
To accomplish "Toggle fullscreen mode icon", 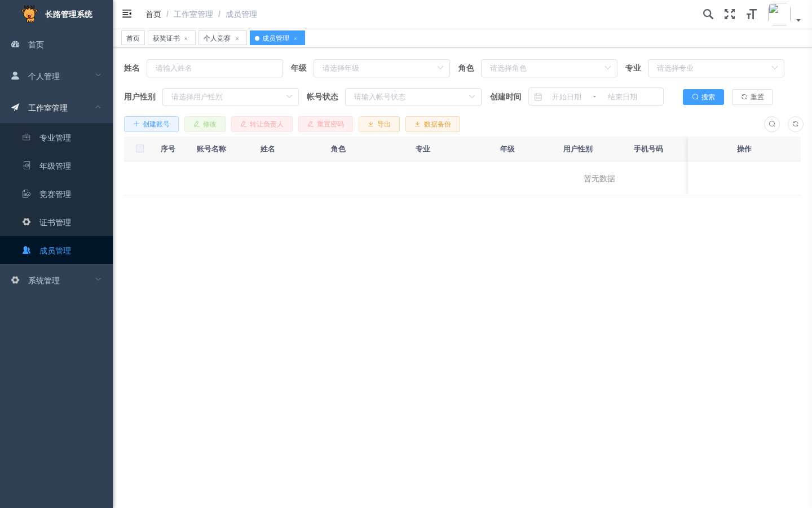I will [x=730, y=14].
